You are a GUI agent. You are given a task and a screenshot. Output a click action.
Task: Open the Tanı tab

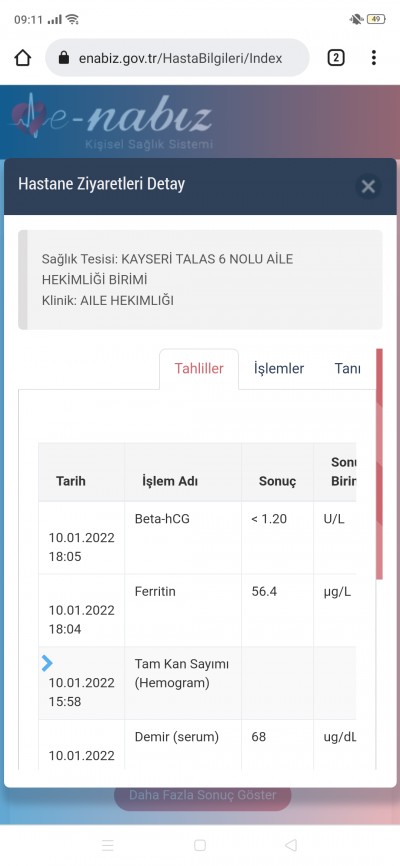[348, 368]
